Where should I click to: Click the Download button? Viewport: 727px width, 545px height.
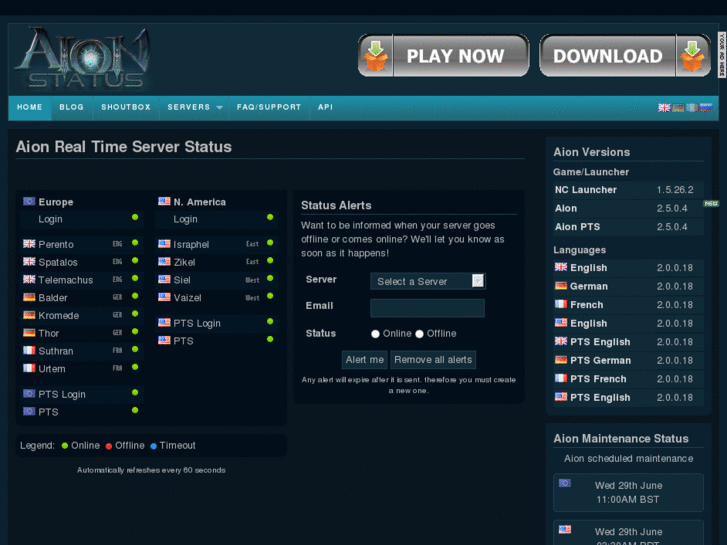click(625, 56)
